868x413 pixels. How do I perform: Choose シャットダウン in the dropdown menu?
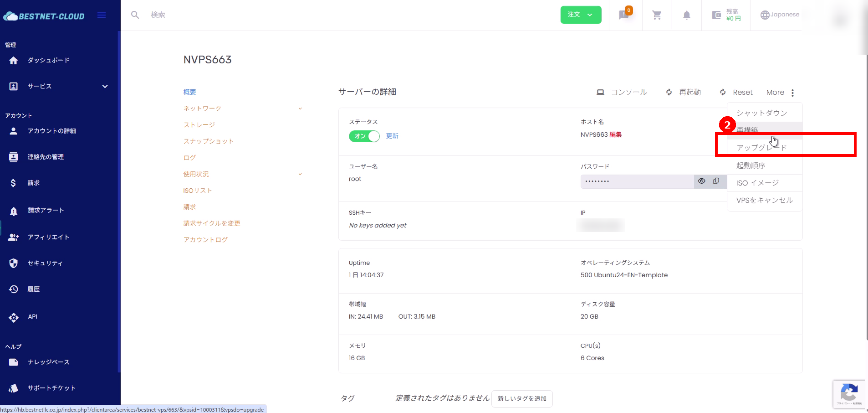[x=761, y=113]
